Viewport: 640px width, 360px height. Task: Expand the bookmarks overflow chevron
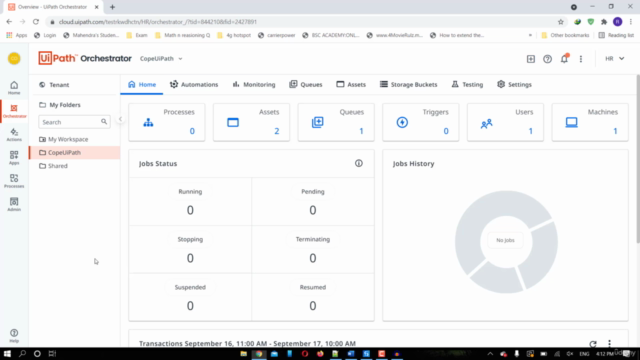(530, 35)
